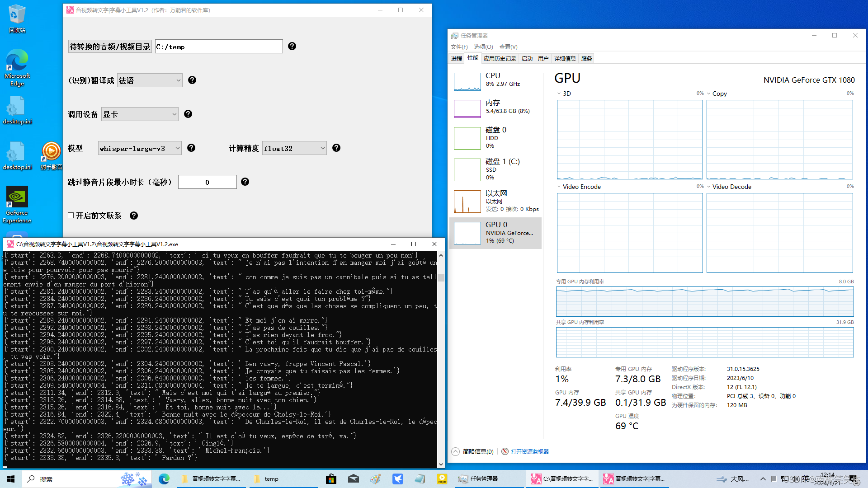The height and width of the screenshot is (488, 868).
Task: Click Windows Start button on taskbar
Action: coord(11,479)
